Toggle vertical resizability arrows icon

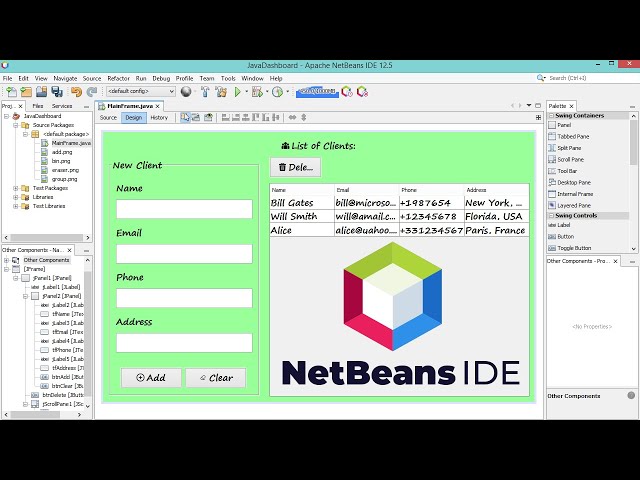click(304, 118)
